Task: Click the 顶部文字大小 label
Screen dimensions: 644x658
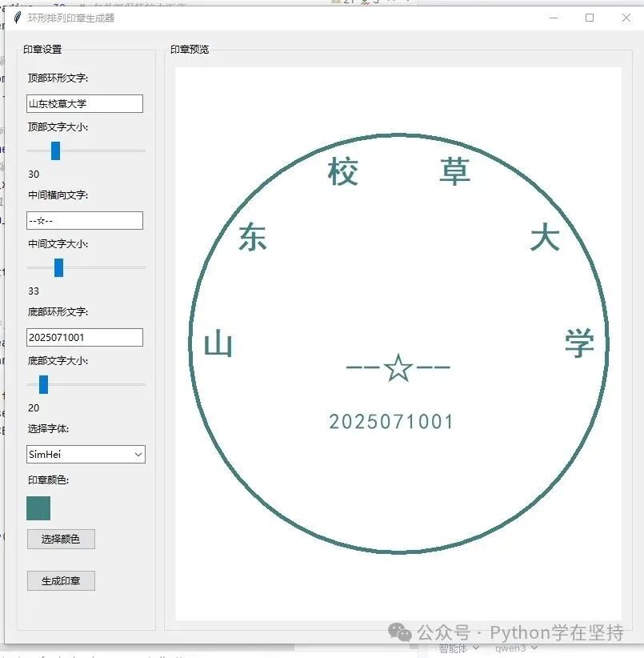Action: (58, 126)
